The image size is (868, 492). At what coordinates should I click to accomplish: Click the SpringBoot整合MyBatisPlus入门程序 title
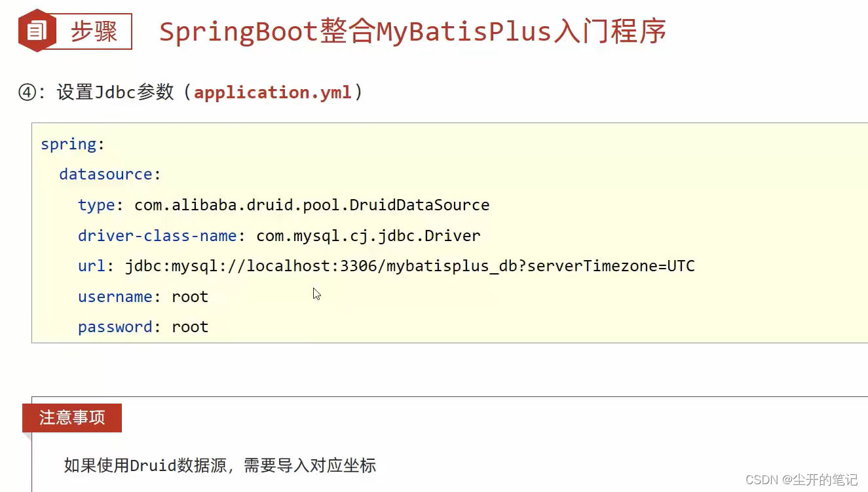pos(413,31)
